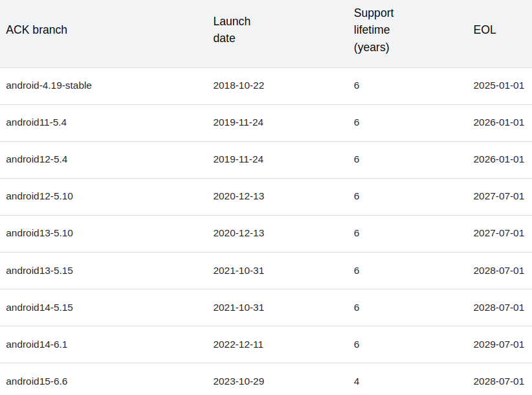Click the 2023-10-29 launch date value
Image resolution: width=532 pixels, height=395 pixels.
[238, 381]
